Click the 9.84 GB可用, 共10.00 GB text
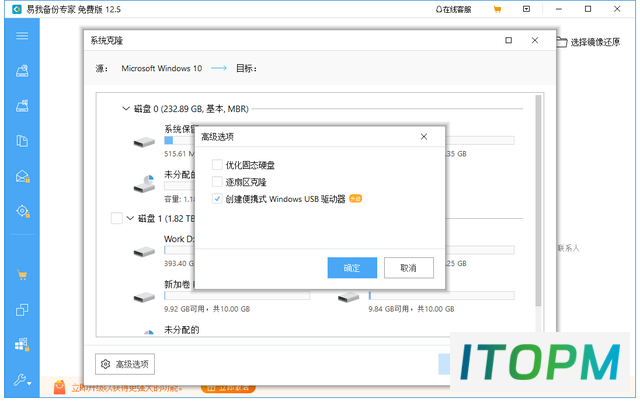640x402 pixels. [x=411, y=309]
